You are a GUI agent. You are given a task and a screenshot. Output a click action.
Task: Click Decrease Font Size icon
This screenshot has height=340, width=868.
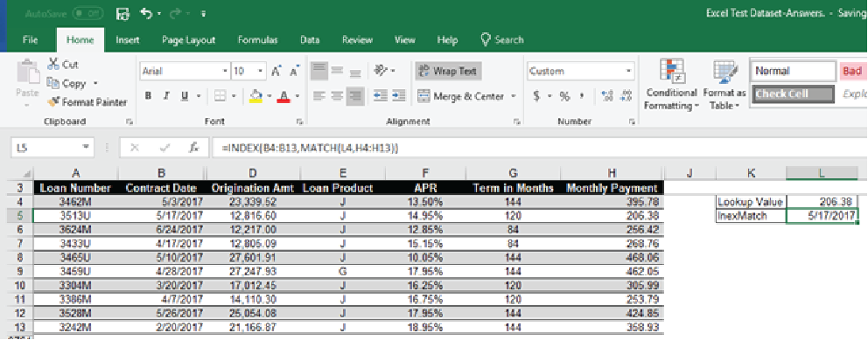tap(295, 72)
